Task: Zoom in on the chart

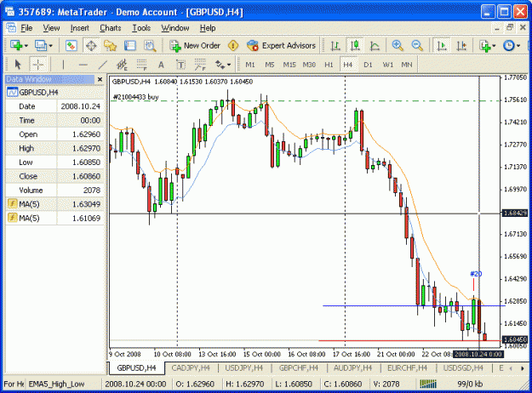Action: coord(398,45)
